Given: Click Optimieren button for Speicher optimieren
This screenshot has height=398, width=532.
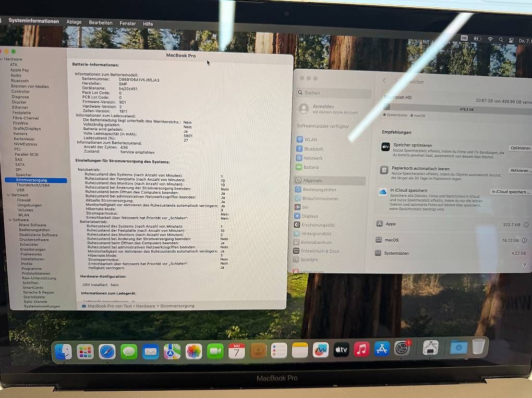Looking at the screenshot, I should (520, 148).
